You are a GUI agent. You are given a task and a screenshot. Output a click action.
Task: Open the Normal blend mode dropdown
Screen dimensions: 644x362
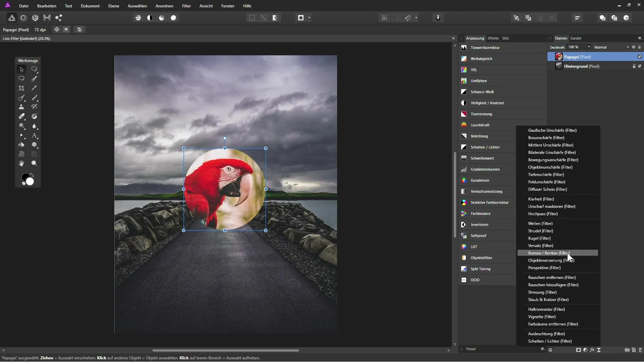611,47
